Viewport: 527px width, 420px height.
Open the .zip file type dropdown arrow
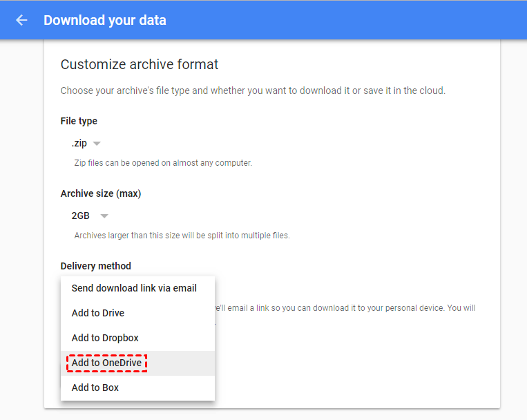click(x=97, y=144)
